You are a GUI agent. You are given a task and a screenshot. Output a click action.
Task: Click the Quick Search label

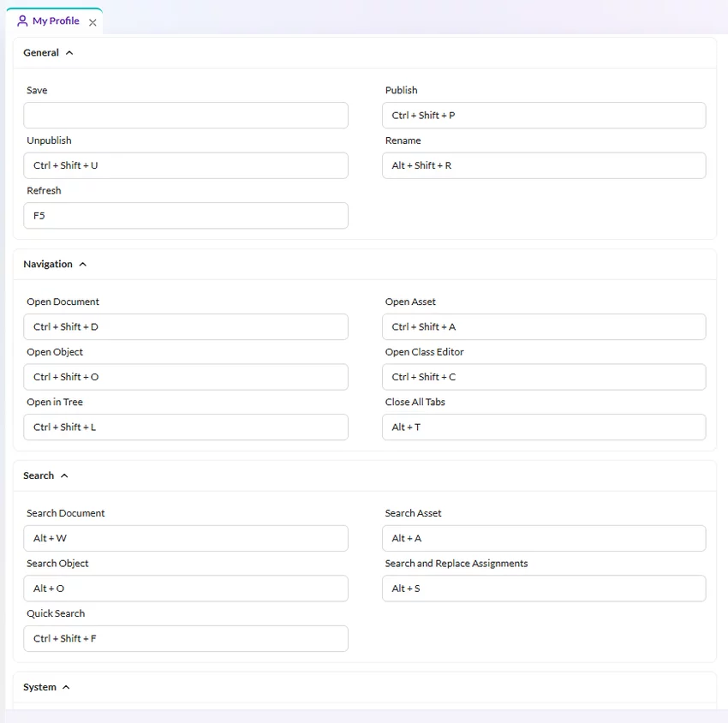(56, 613)
